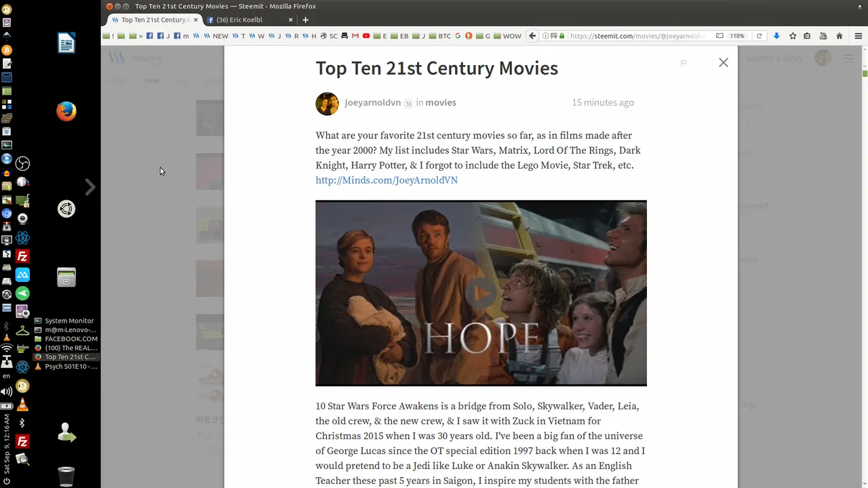The width and height of the screenshot is (868, 488).
Task: Reload the current page
Action: (759, 36)
